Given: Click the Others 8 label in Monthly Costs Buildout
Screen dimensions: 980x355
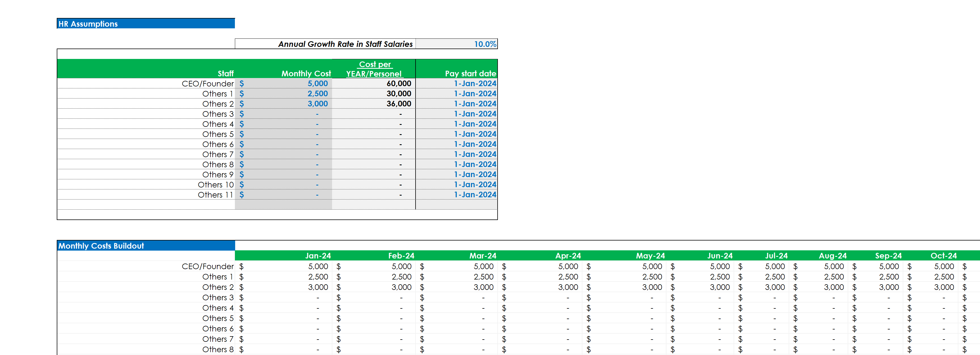Looking at the screenshot, I should point(218,349).
